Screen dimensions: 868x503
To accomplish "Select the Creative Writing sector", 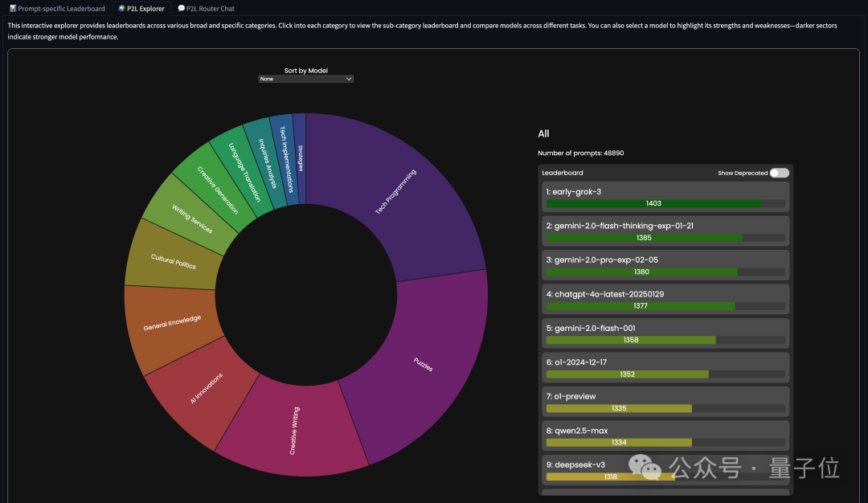I will click(294, 431).
